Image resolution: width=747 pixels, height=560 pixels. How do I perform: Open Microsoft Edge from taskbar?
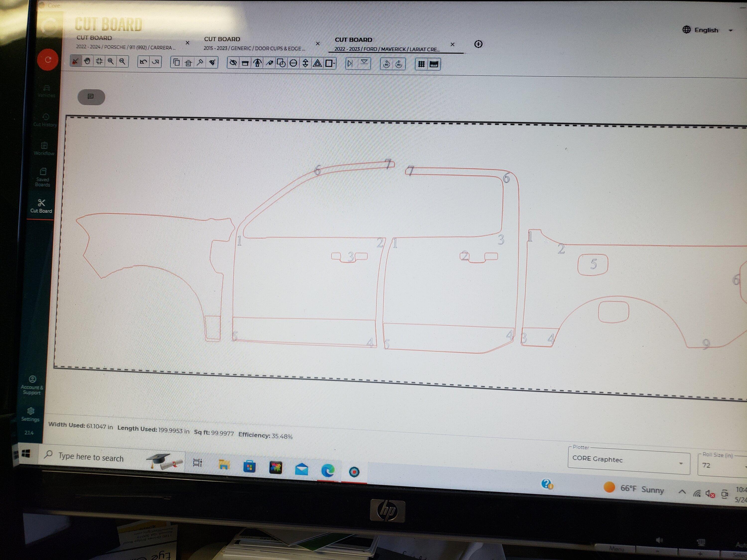[x=328, y=470]
